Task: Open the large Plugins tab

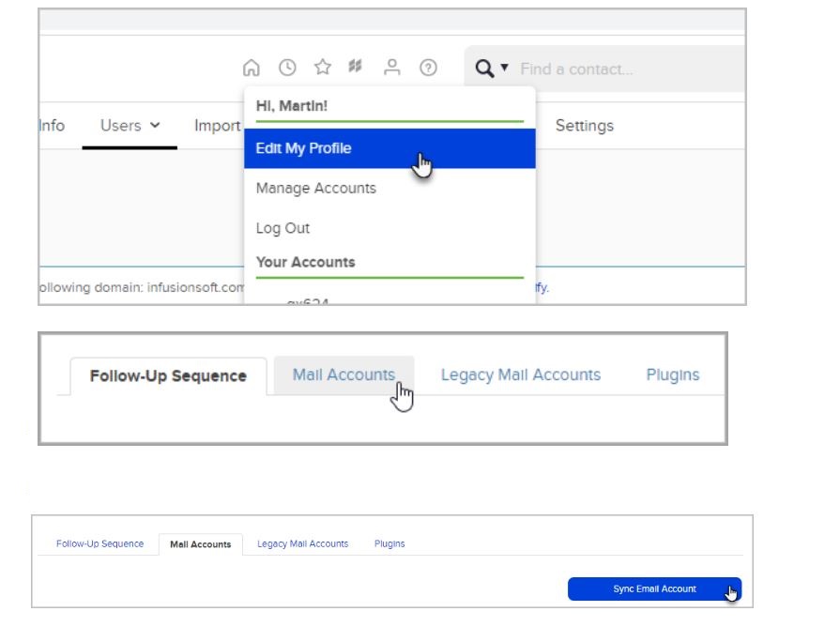Action: pyautogui.click(x=673, y=375)
